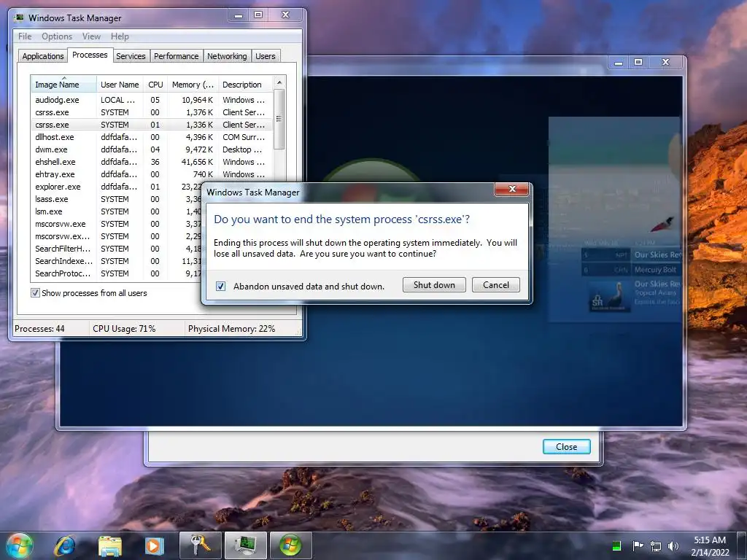
Task: Click the Task Manager title bar icon
Action: point(19,18)
